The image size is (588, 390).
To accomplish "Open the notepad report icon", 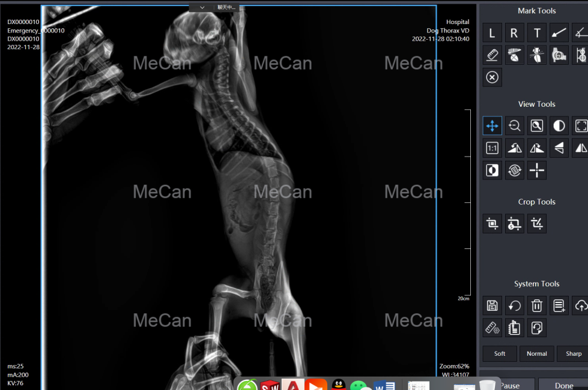I will (514, 328).
